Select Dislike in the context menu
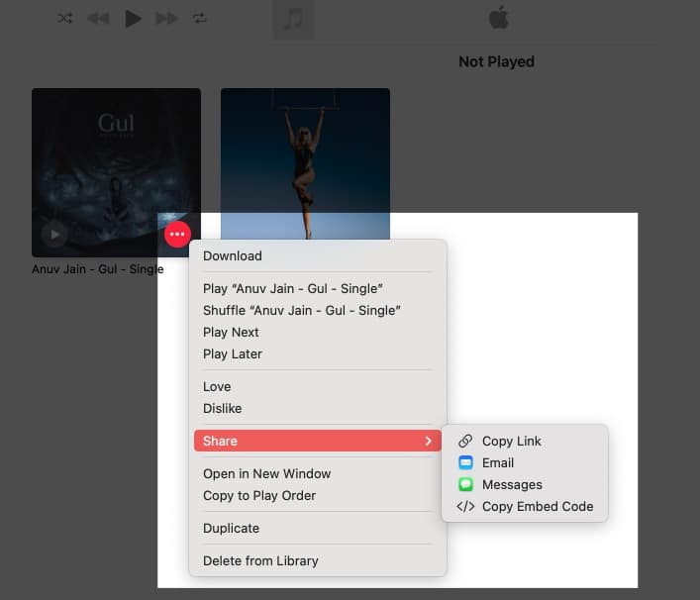The width and height of the screenshot is (700, 600). (x=318, y=409)
